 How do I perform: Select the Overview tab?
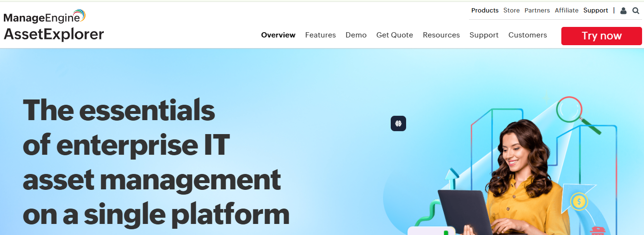[x=278, y=35]
